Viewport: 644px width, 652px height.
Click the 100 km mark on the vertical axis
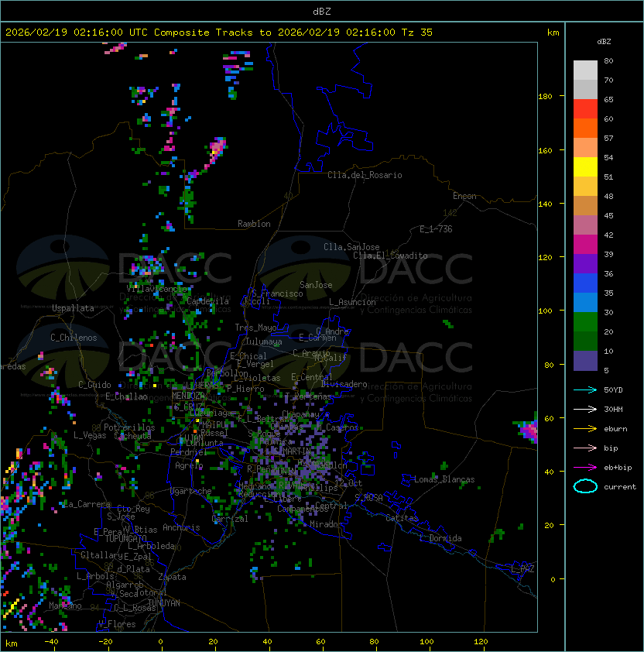(x=545, y=311)
